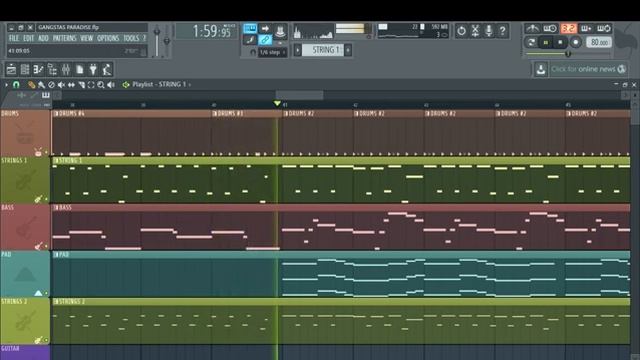Mute the DRUMS track
Image resolution: width=640 pixels, height=360 pixels.
(46, 152)
